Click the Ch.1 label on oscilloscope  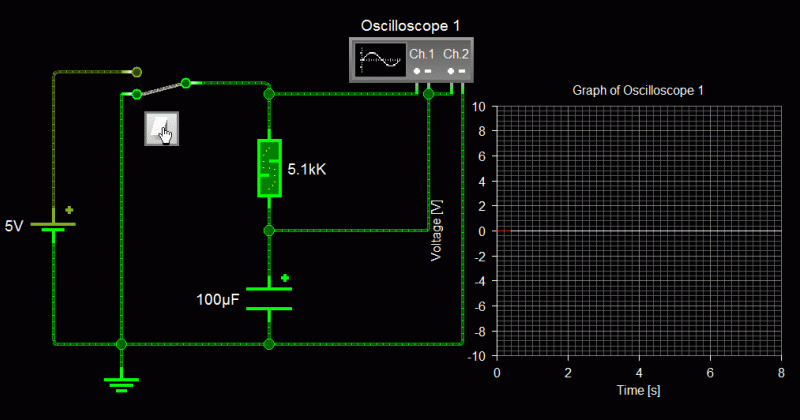pyautogui.click(x=422, y=54)
